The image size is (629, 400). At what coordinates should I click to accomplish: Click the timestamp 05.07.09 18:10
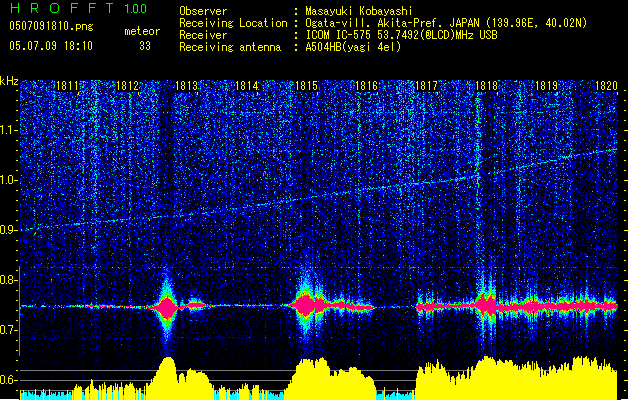click(51, 46)
